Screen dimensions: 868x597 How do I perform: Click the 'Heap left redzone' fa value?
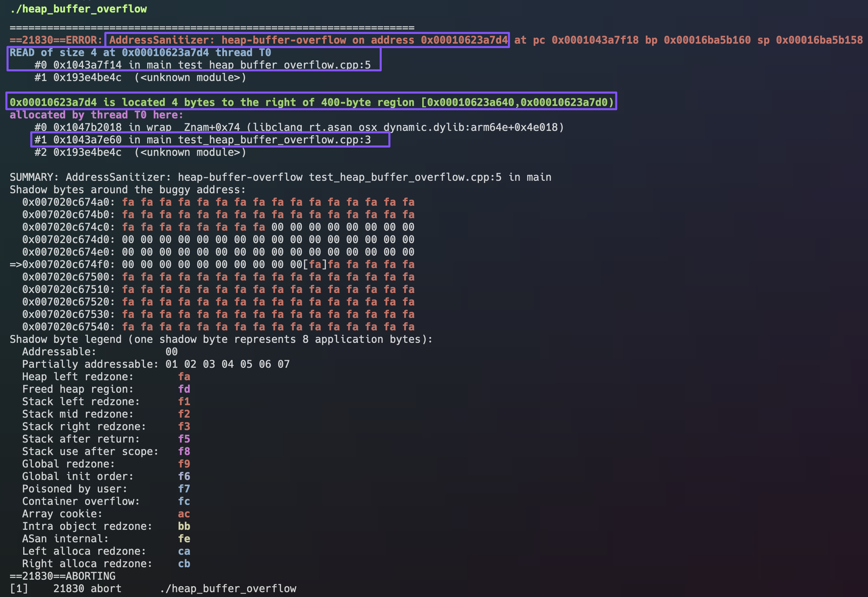click(184, 377)
